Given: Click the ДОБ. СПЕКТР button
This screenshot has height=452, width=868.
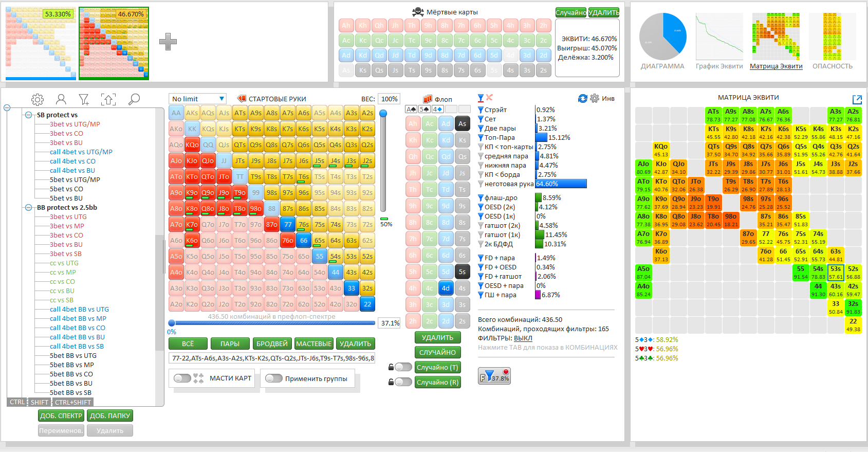Looking at the screenshot, I should tap(61, 415).
